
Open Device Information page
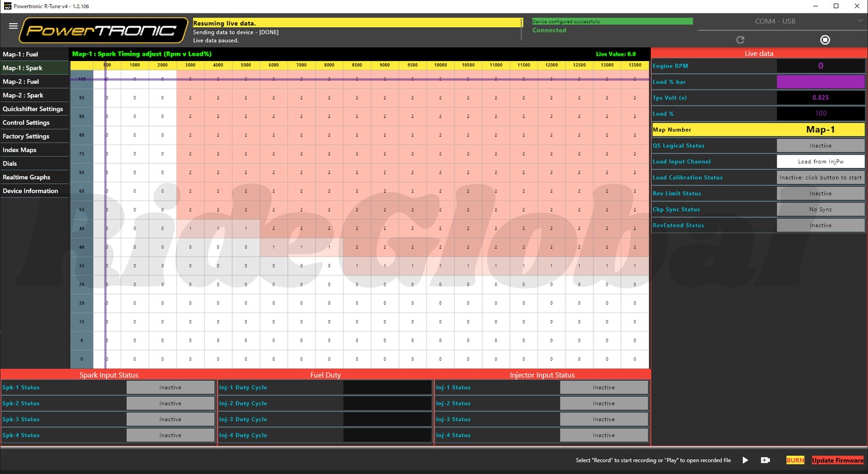click(35, 191)
